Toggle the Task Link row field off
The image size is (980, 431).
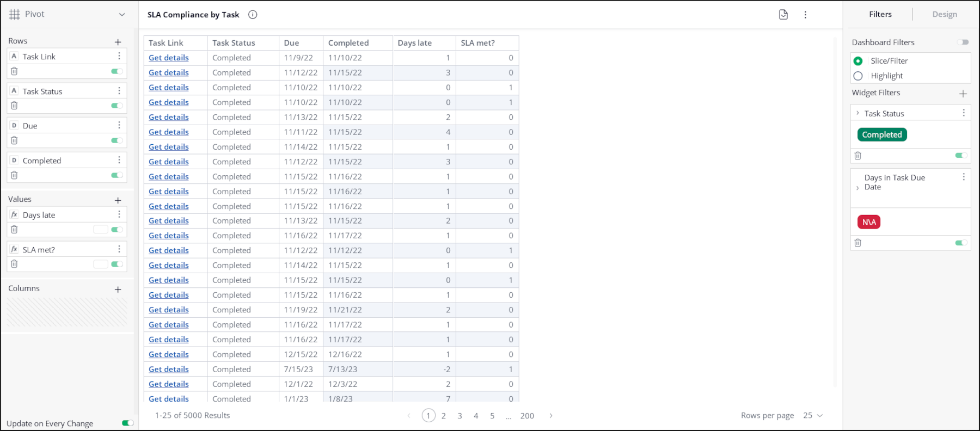coord(117,71)
